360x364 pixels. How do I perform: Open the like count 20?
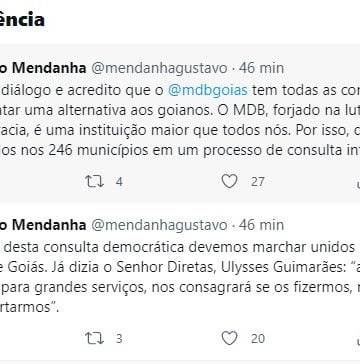tap(258, 339)
